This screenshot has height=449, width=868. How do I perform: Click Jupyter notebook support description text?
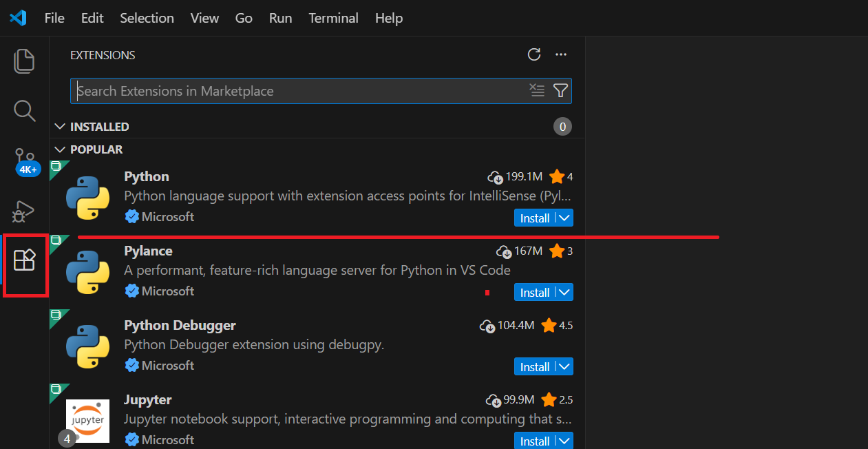click(348, 419)
